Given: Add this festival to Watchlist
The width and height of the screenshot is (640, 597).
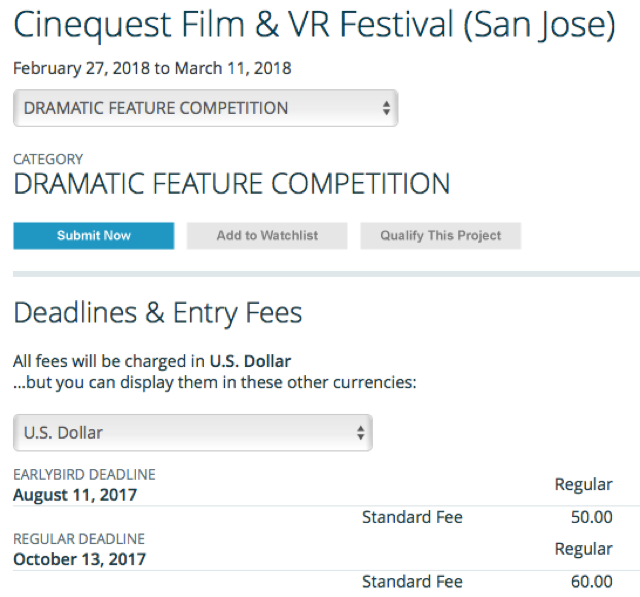Looking at the screenshot, I should click(x=267, y=236).
